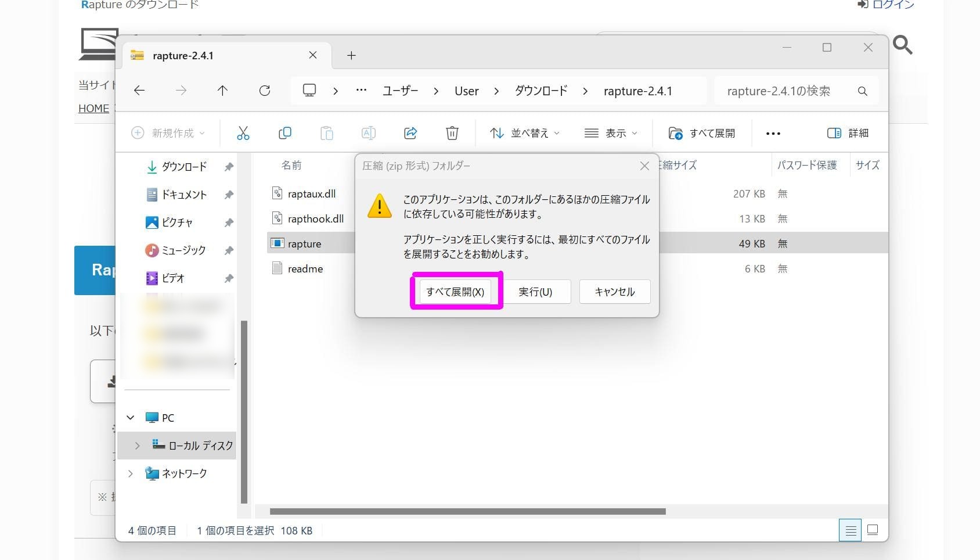The width and height of the screenshot is (980, 560).
Task: Click the Copy icon in toolbar
Action: pos(284,133)
